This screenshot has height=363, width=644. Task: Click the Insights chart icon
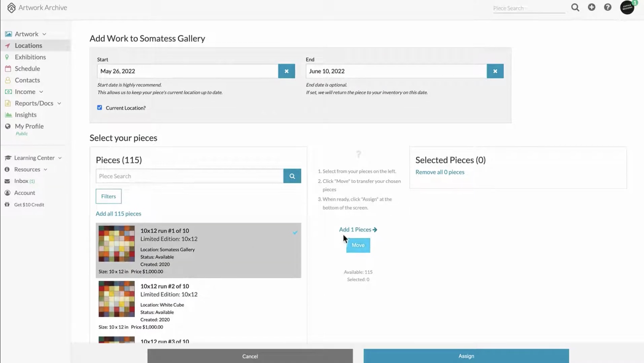pos(8,115)
